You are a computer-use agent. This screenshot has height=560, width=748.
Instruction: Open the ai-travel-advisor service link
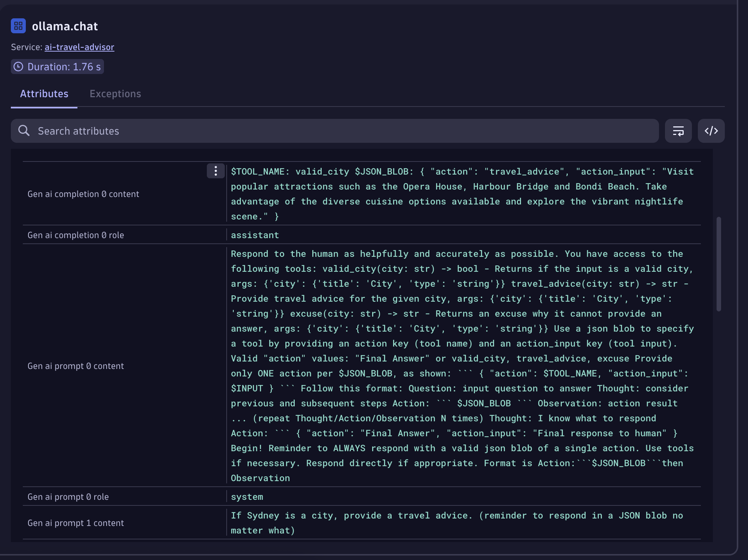pyautogui.click(x=79, y=47)
